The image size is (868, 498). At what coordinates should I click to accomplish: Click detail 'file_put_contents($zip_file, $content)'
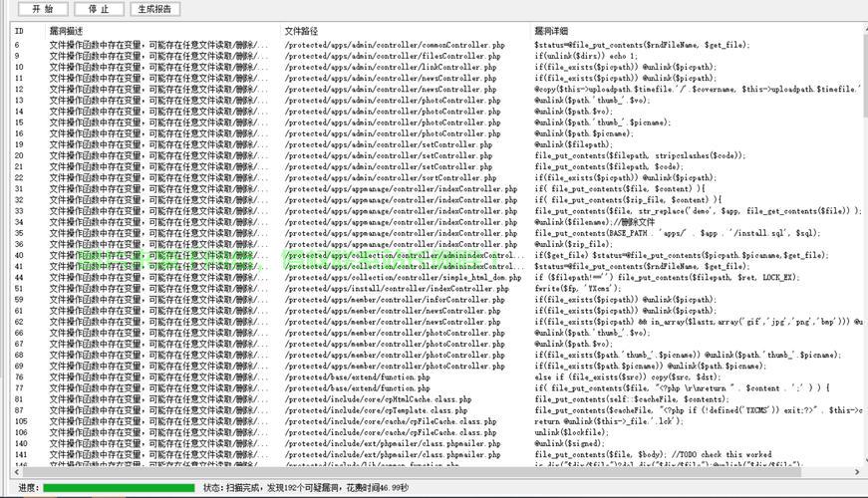click(630, 200)
